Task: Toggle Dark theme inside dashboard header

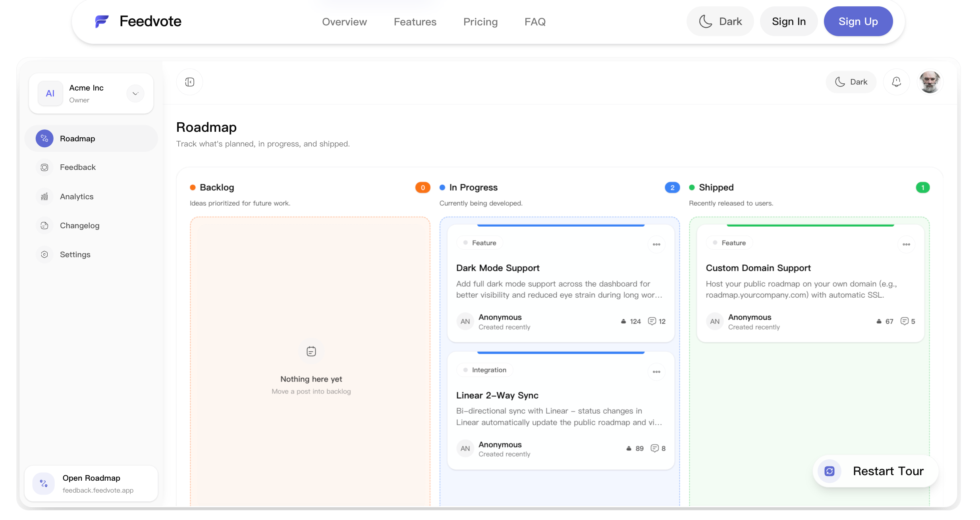Action: pyautogui.click(x=851, y=82)
